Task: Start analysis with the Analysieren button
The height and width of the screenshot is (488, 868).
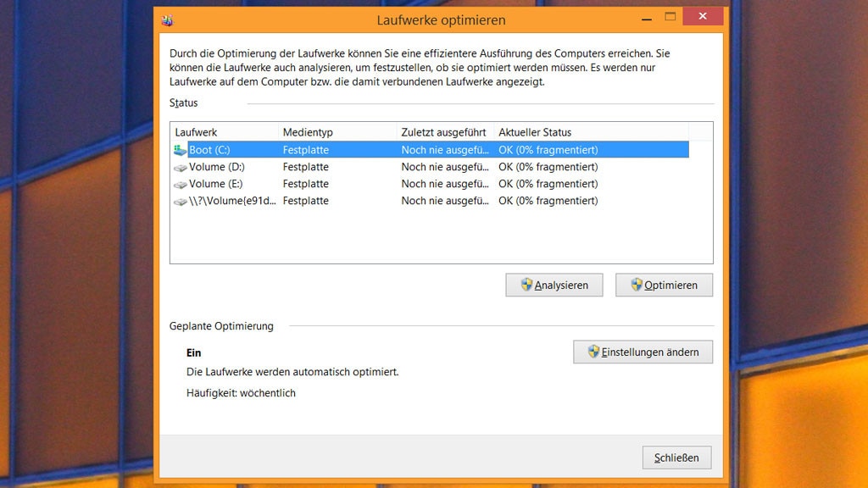Action: point(554,285)
